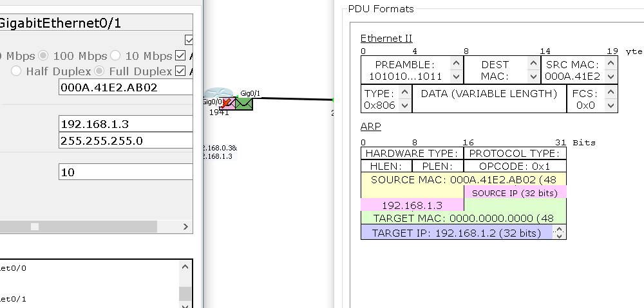The width and height of the screenshot is (644, 308).
Task: Click the pink failed PDU envelope with red X
Action: pyautogui.click(x=227, y=104)
